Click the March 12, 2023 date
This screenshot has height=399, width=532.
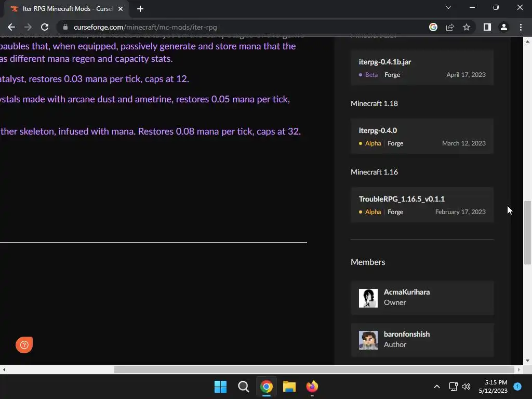pyautogui.click(x=464, y=143)
